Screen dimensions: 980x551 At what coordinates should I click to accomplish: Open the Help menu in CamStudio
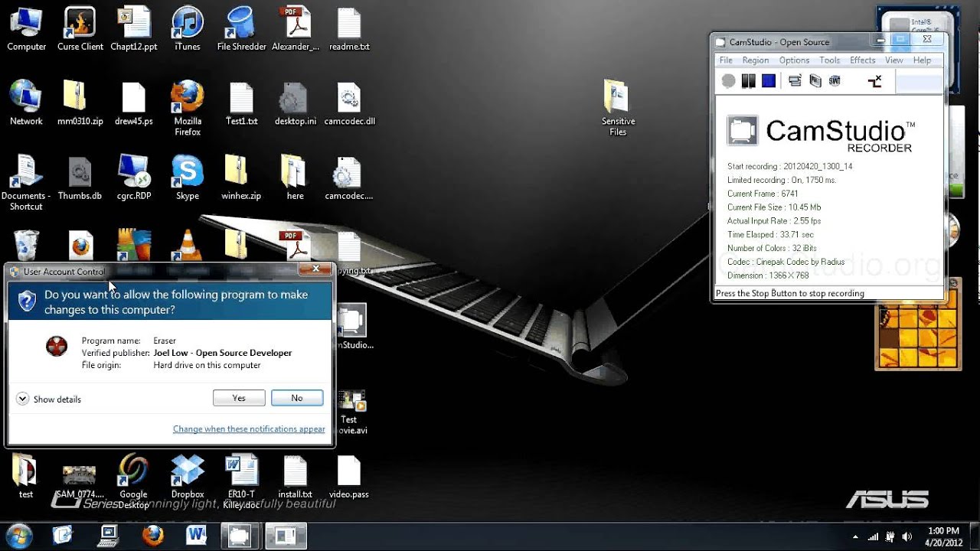pos(922,60)
